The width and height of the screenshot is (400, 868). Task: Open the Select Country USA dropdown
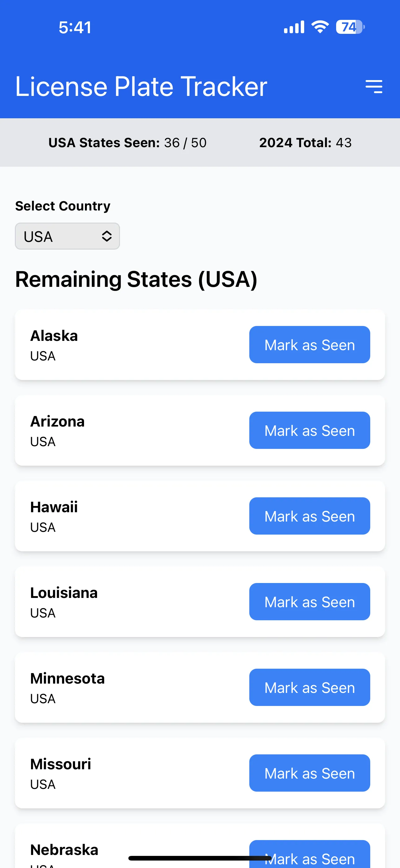click(67, 236)
